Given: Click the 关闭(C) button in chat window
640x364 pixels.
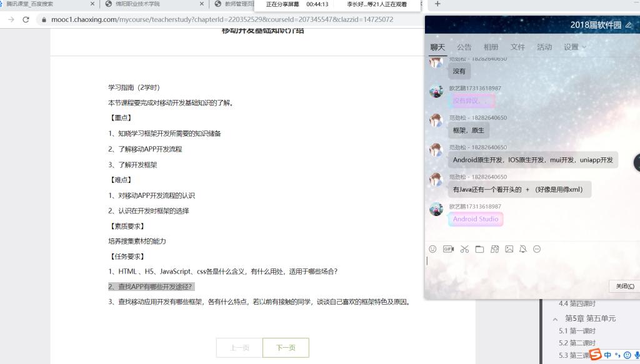Looking at the screenshot, I should (x=624, y=286).
